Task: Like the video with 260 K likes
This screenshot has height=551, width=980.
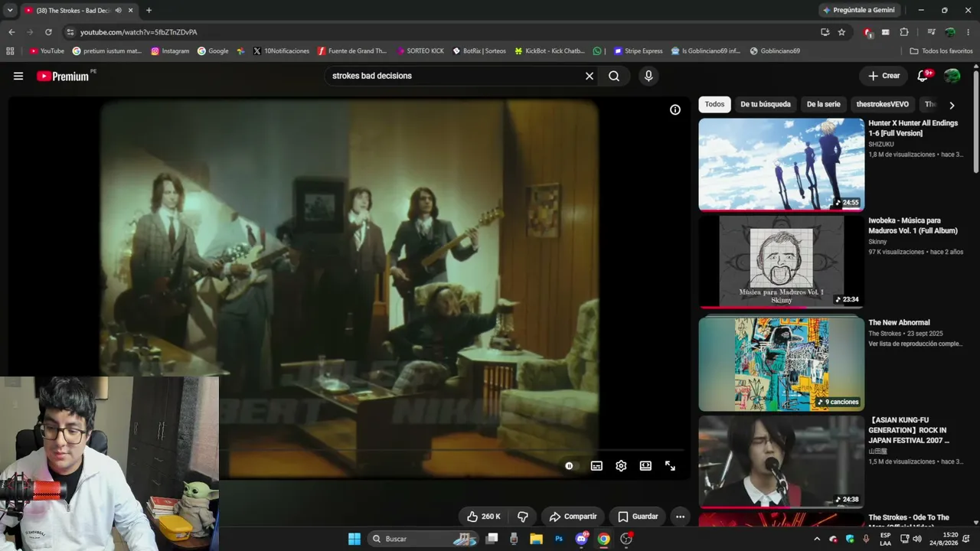Action: coord(483,517)
